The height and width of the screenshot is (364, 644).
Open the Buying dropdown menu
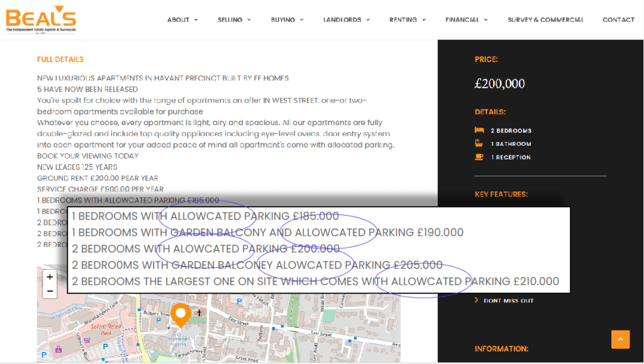coord(287,19)
